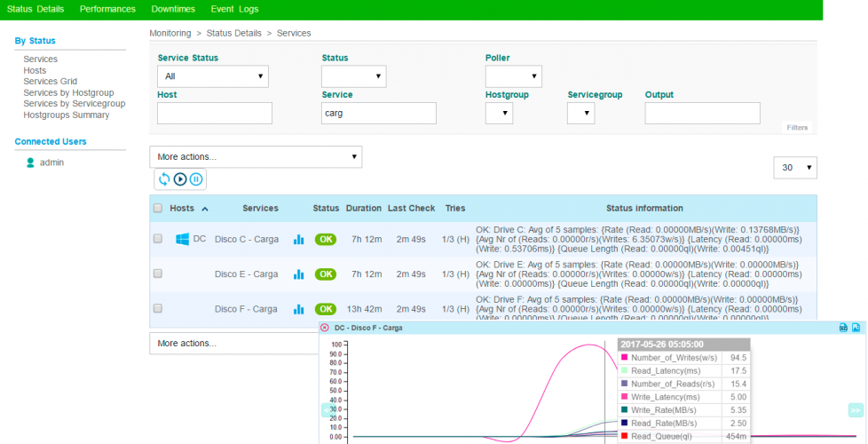Open the Downtimes menu
The image size is (868, 444).
[173, 10]
